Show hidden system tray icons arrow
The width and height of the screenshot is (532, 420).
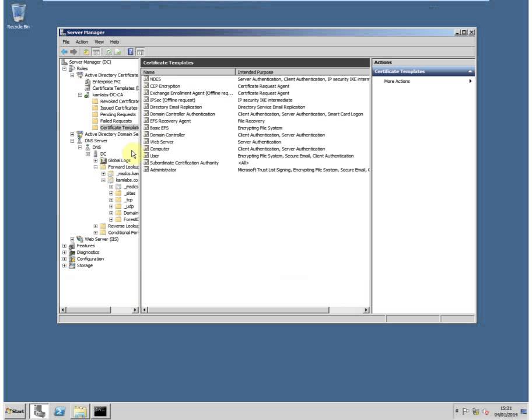click(x=457, y=411)
